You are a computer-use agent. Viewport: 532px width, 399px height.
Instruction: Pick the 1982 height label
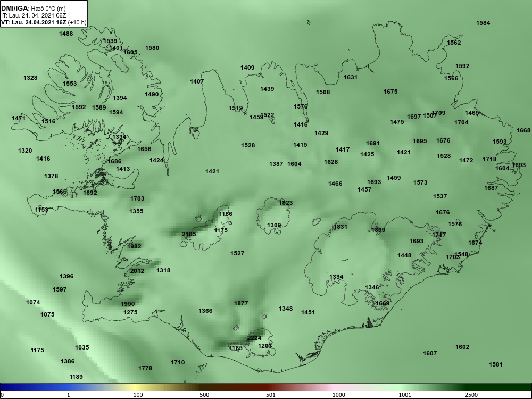134,246
